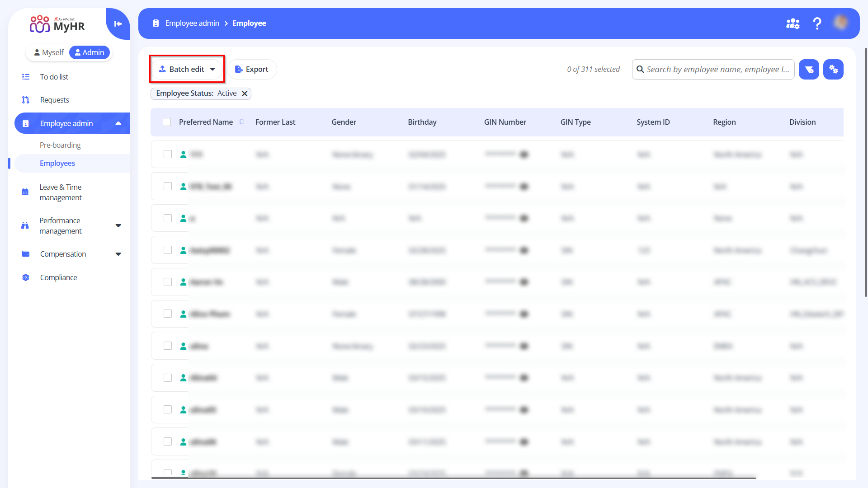Click the help question mark icon
This screenshot has width=868, height=488.
(x=817, y=23)
